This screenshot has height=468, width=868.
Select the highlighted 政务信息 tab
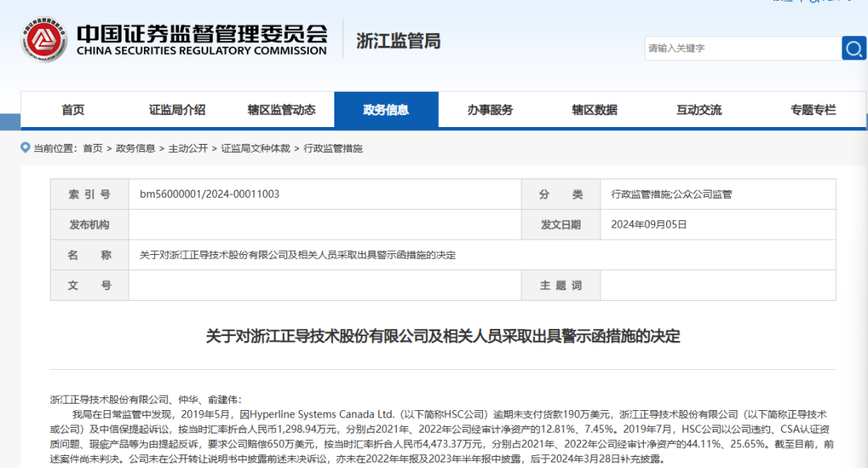pyautogui.click(x=386, y=109)
